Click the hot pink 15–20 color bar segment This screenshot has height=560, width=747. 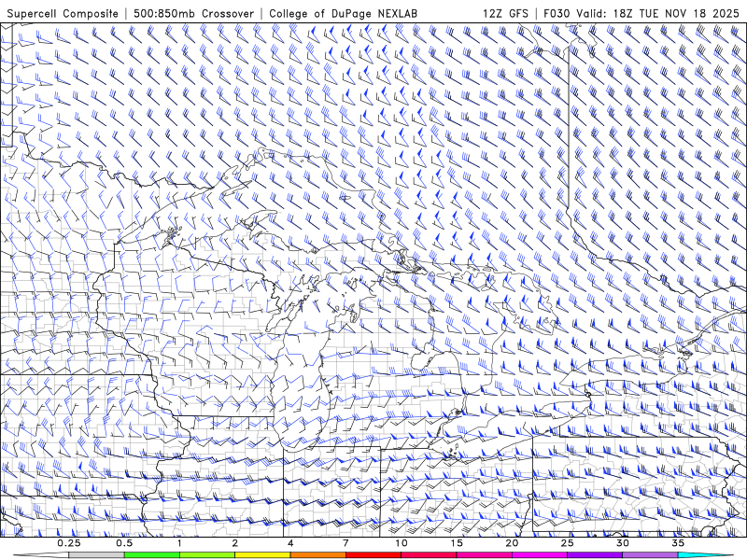pyautogui.click(x=484, y=555)
